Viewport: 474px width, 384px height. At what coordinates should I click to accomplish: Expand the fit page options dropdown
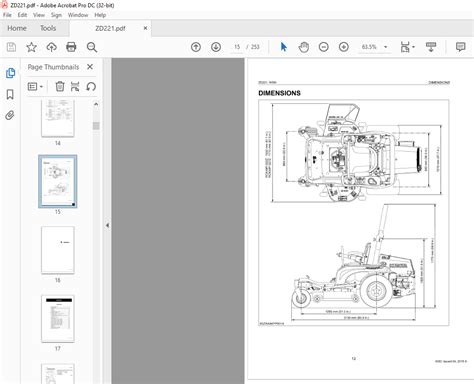[x=407, y=47]
